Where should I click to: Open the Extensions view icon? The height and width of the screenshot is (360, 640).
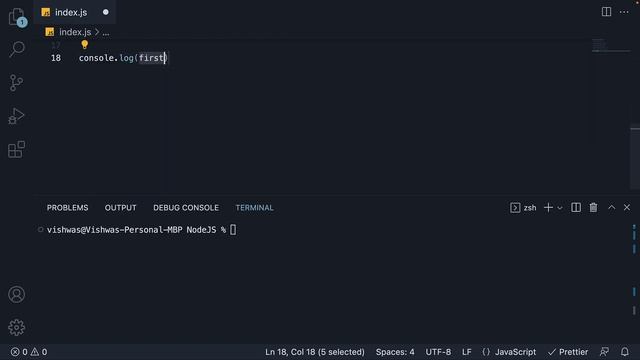[16, 149]
